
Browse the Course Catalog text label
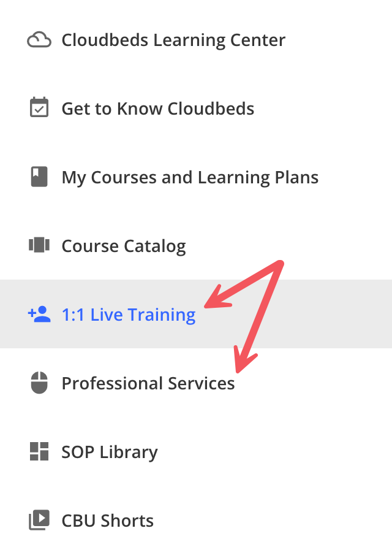124,247
